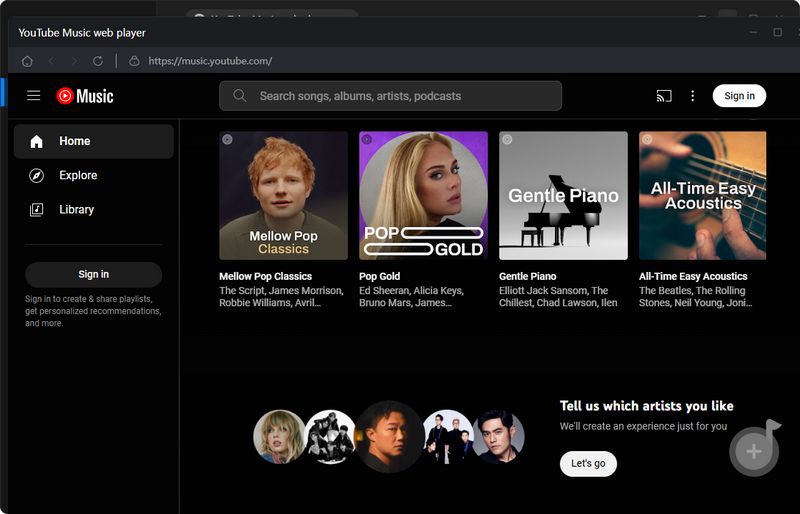Click the Cast to device icon
This screenshot has width=800, height=514.
click(664, 96)
